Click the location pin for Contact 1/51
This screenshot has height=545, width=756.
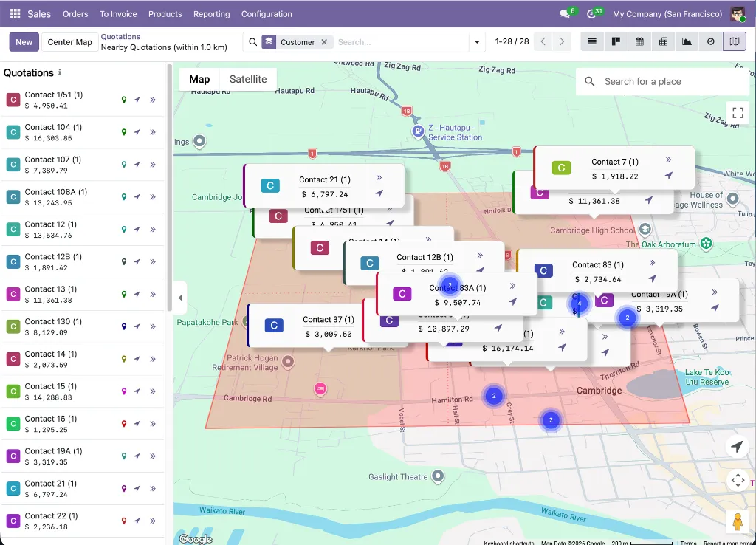click(x=124, y=100)
